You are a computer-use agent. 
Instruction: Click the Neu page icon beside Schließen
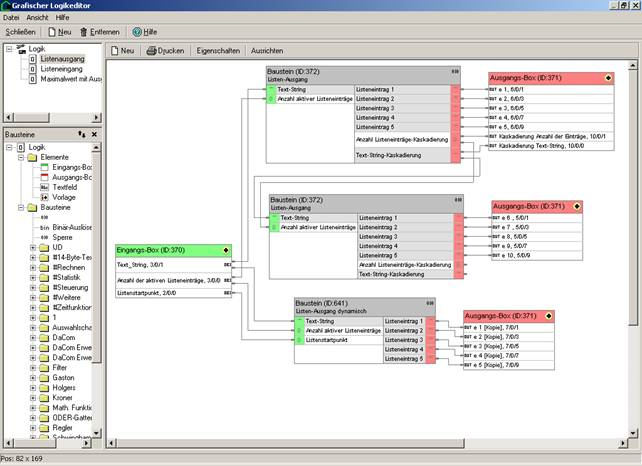52,32
